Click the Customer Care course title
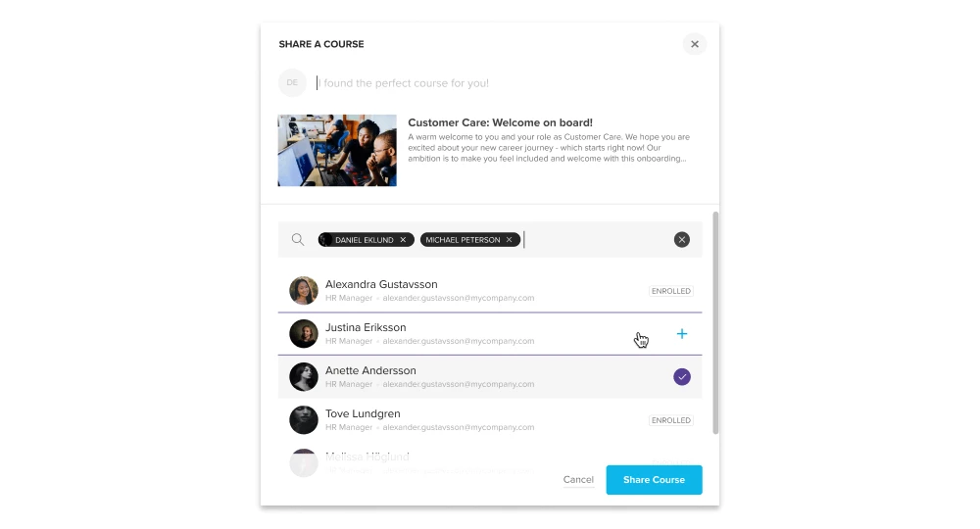The height and width of the screenshot is (529, 980). pos(500,122)
